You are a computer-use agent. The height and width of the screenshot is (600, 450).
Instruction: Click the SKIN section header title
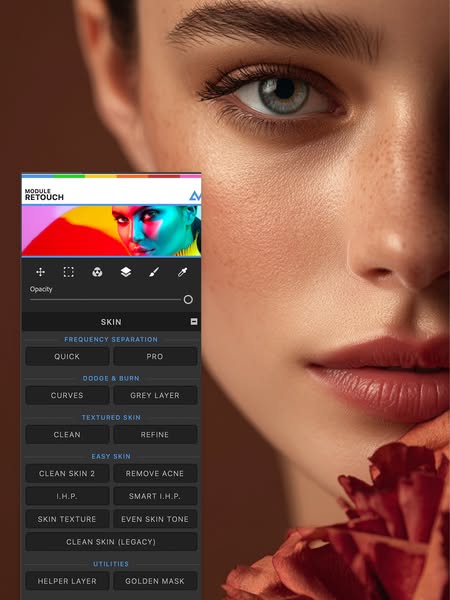pyautogui.click(x=111, y=322)
